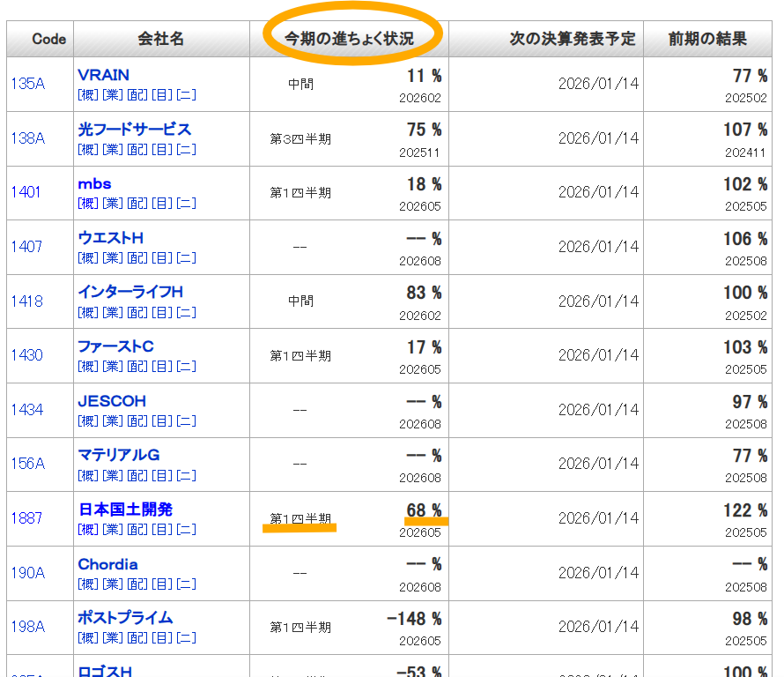The width and height of the screenshot is (784, 677).
Task: Click the [目] link under ファーストC
Action: click(x=161, y=367)
